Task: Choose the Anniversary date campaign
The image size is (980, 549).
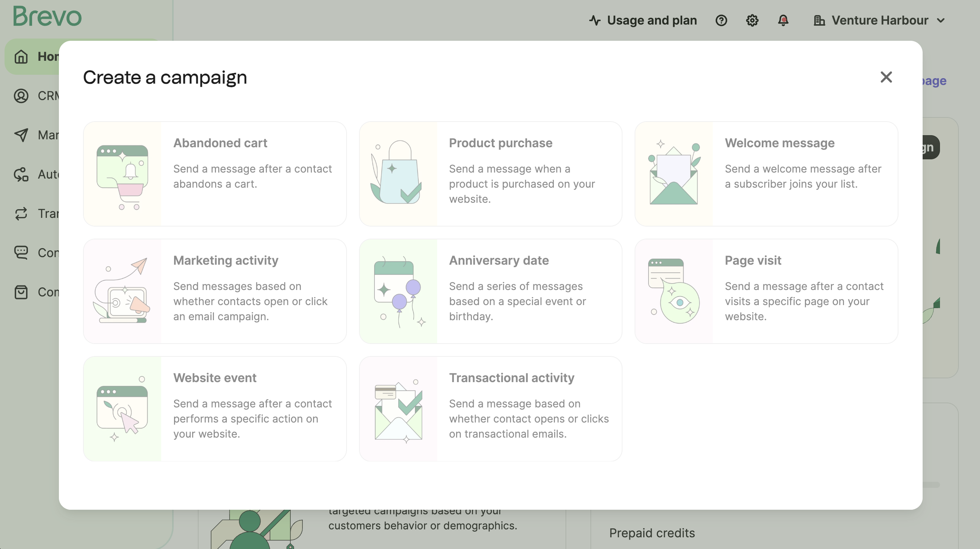Action: (x=490, y=291)
